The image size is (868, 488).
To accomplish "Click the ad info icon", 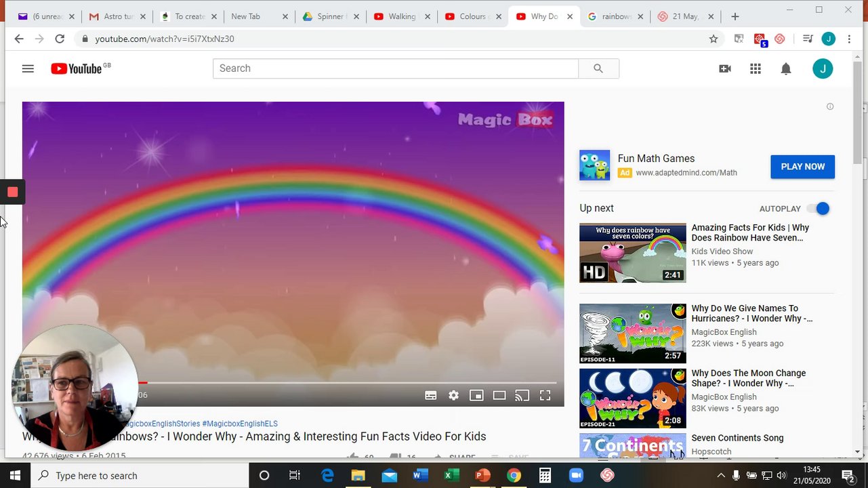I will click(x=830, y=106).
